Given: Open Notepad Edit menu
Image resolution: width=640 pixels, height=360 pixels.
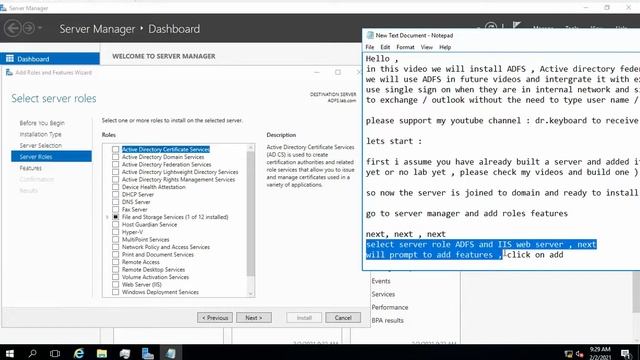Looking at the screenshot, I should click(385, 47).
